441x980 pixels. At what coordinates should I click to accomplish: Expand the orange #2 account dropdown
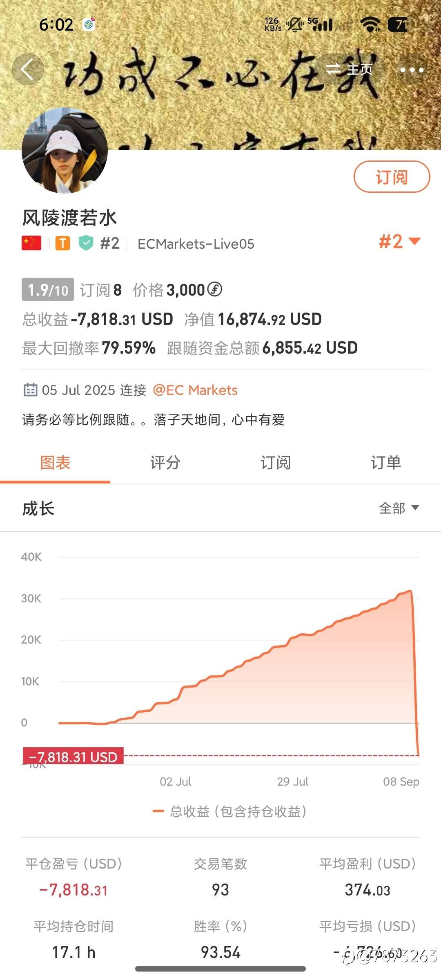[399, 242]
